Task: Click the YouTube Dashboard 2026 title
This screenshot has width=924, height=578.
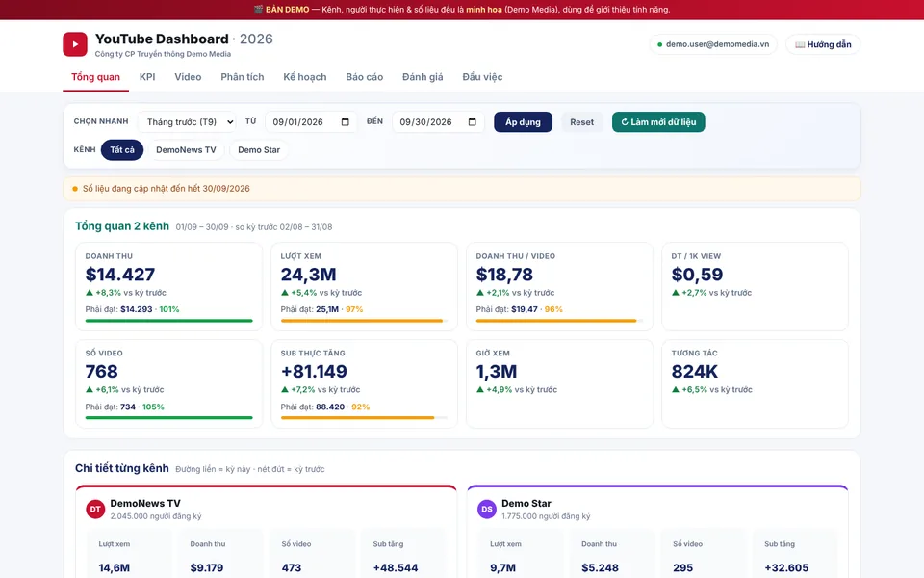Action: tap(184, 39)
